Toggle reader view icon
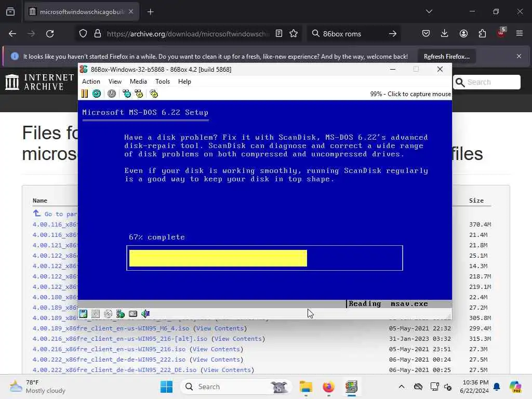The image size is (532, 399). point(279,34)
